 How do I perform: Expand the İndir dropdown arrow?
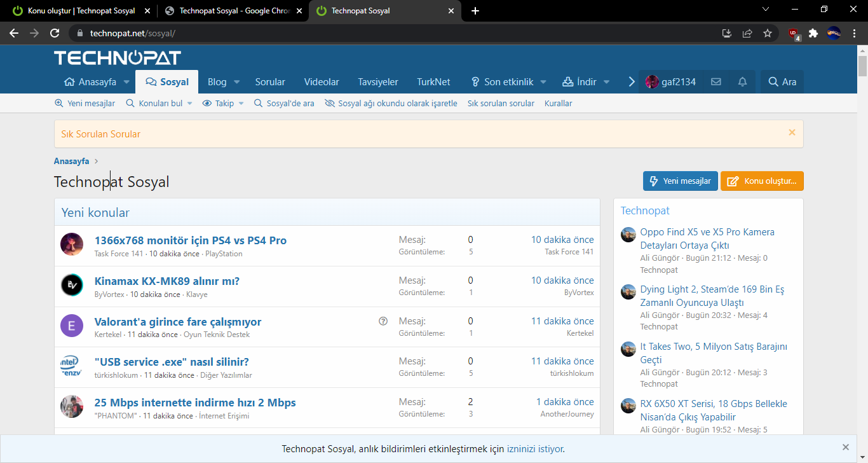606,82
